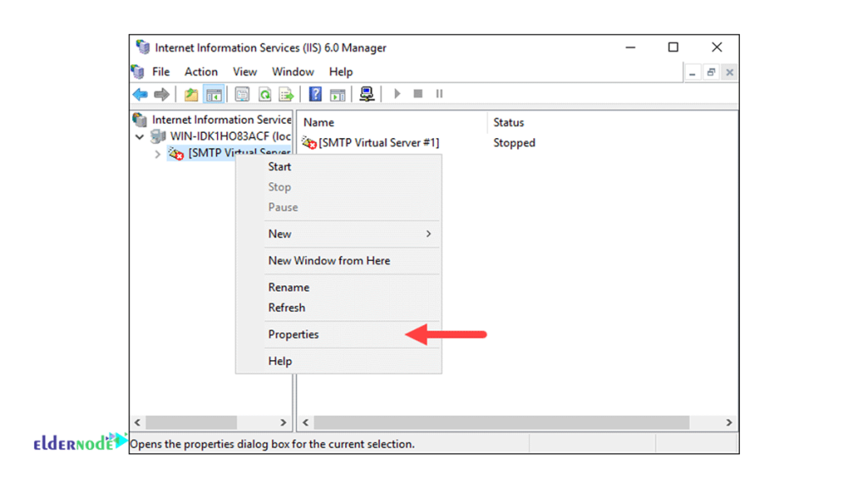Viewport: 868px width, 488px height.
Task: Collapse the WIN-IDK1HO83ACF server node
Action: [x=139, y=136]
